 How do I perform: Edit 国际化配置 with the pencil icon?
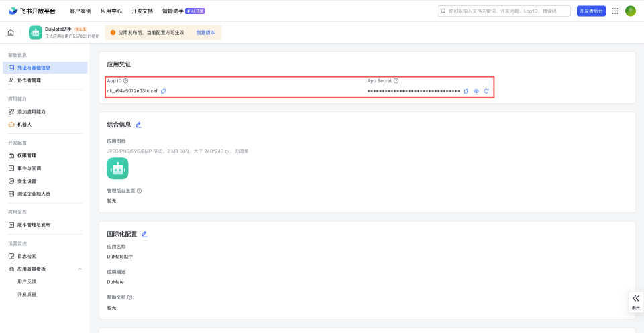point(144,234)
